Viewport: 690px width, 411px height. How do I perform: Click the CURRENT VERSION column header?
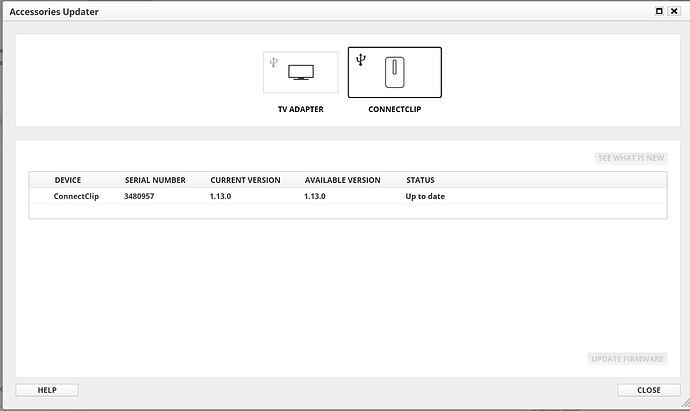[245, 180]
